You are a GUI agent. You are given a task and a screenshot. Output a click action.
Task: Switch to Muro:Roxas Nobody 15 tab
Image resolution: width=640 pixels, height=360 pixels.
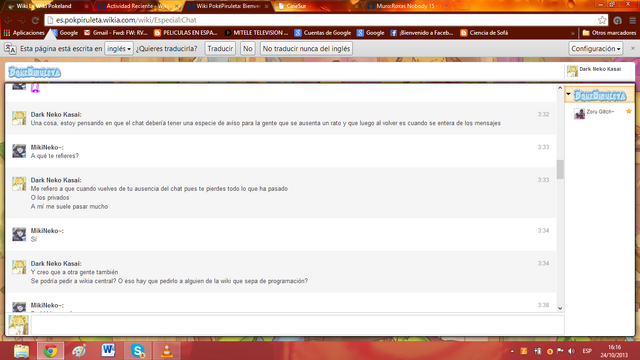(x=407, y=6)
